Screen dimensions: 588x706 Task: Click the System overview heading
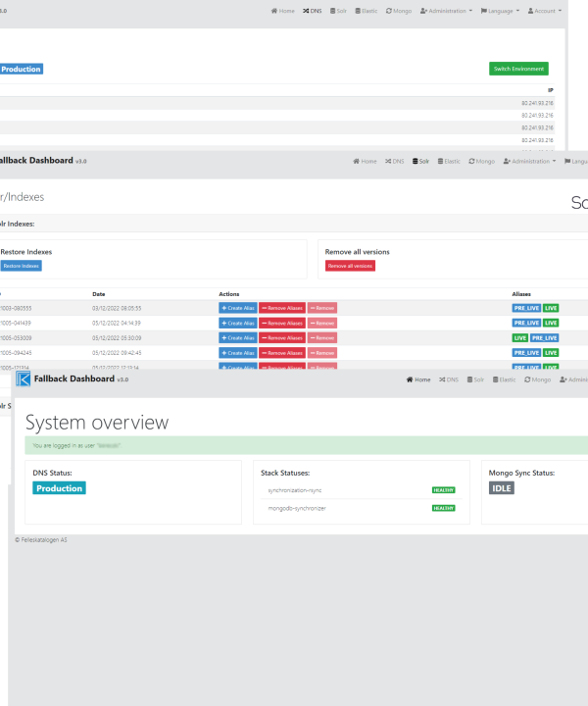tap(97, 423)
